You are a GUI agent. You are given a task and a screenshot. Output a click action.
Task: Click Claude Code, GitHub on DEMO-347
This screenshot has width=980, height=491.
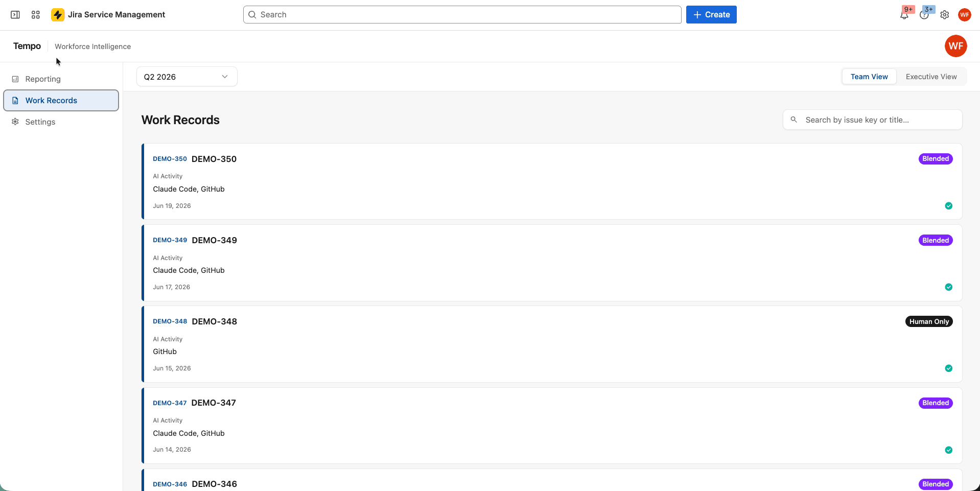pyautogui.click(x=189, y=433)
